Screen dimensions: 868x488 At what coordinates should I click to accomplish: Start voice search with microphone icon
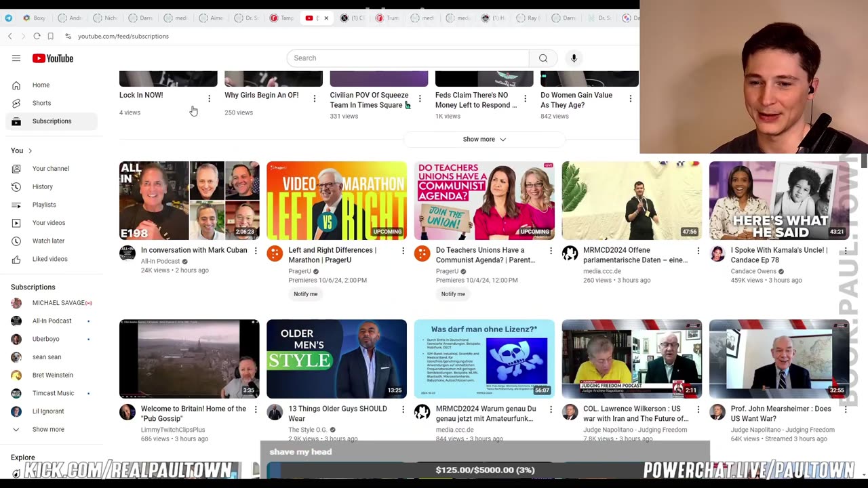[574, 58]
